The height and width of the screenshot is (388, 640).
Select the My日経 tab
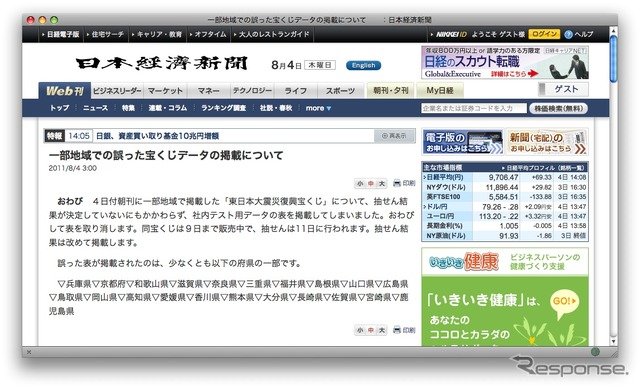440,90
